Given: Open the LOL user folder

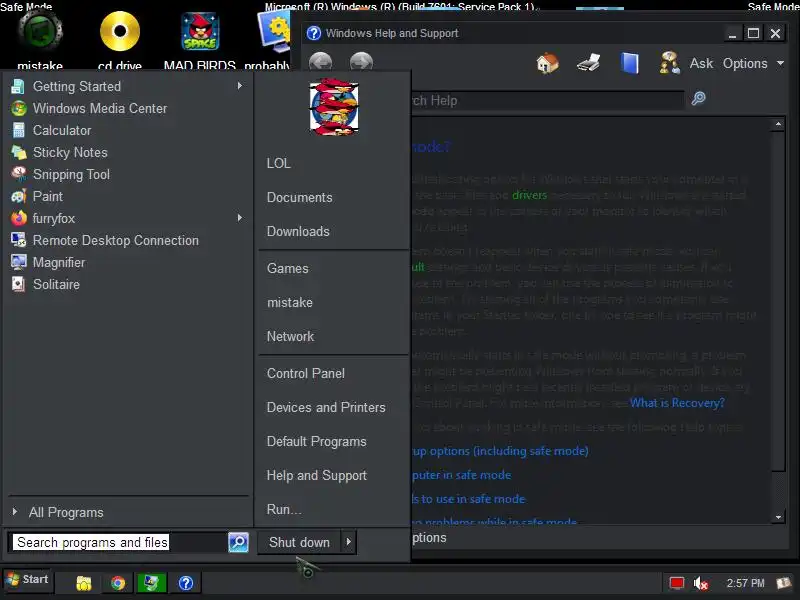Looking at the screenshot, I should pos(279,164).
